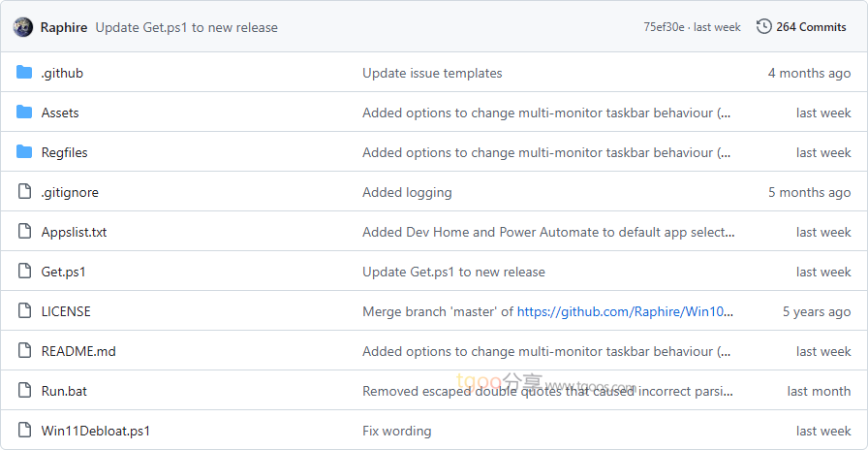Open the Win11Debloat.ps1 script file
This screenshot has height=450, width=868.
coord(95,431)
